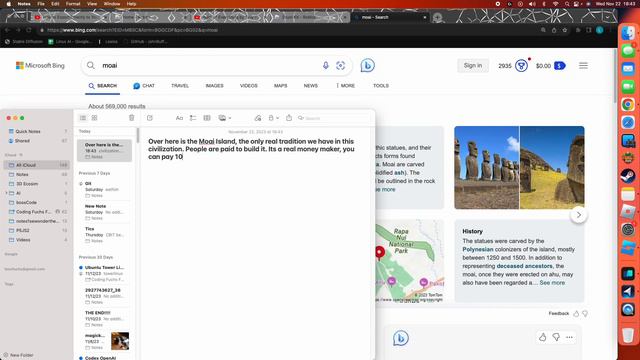Insert a checklist in the note
Screen dimensions: 640x360
[x=193, y=118]
